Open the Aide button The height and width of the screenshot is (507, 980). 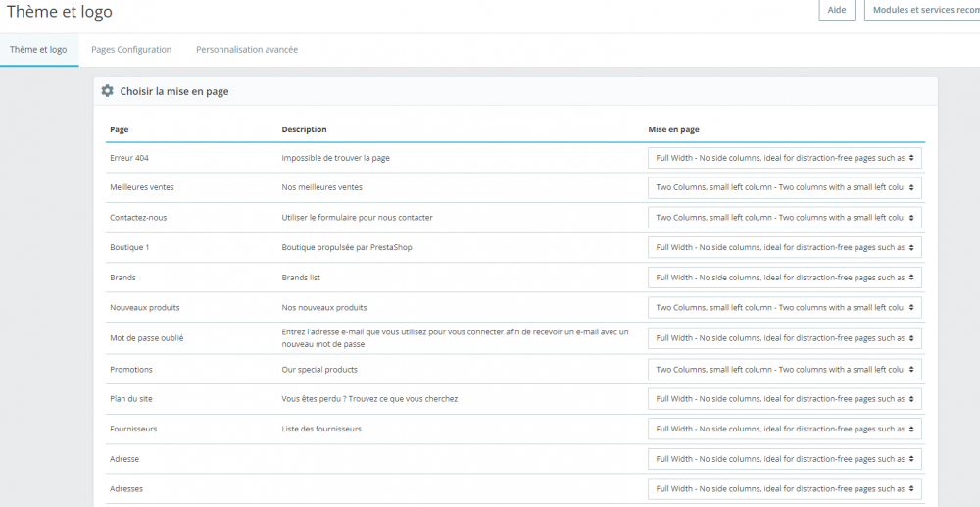[x=837, y=10]
